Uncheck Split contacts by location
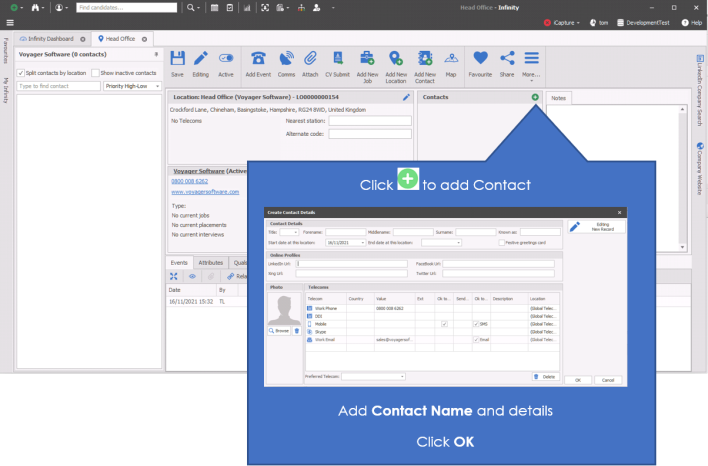This screenshot has width=708, height=466. (x=23, y=73)
